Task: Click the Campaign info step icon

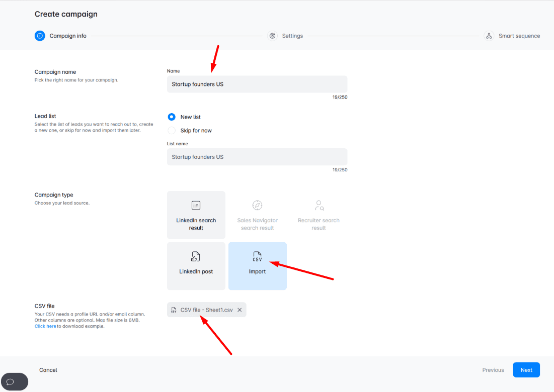Action: [x=40, y=36]
